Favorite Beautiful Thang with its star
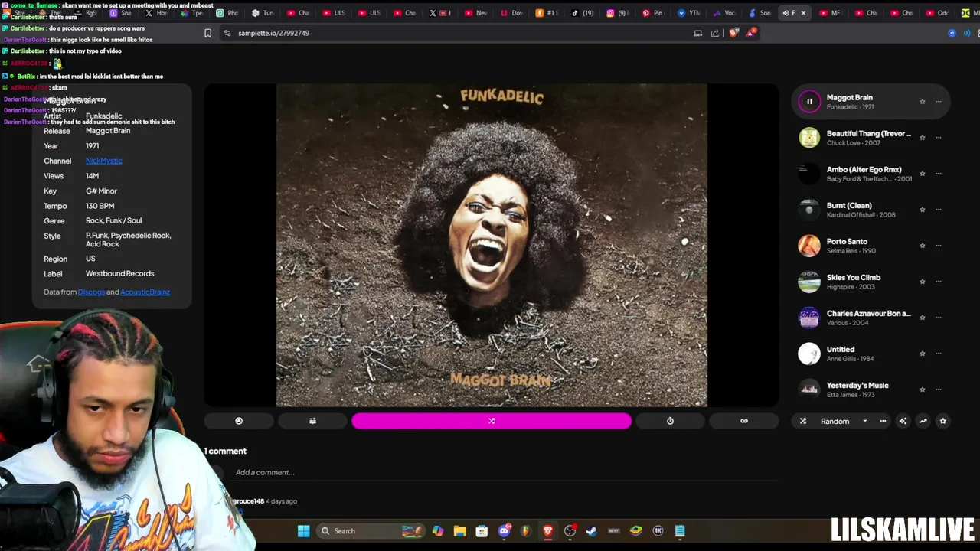This screenshot has height=551, width=980. pos(922,138)
